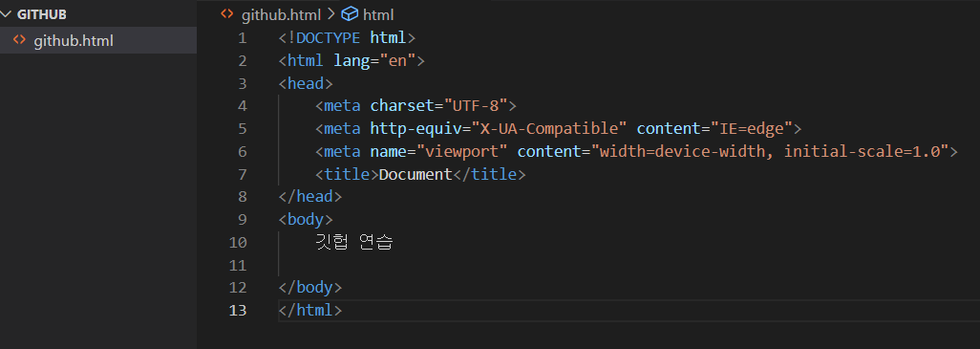Click the breadcrumb separator chevron after github.html
The width and height of the screenshot is (980, 349).
[x=331, y=13]
